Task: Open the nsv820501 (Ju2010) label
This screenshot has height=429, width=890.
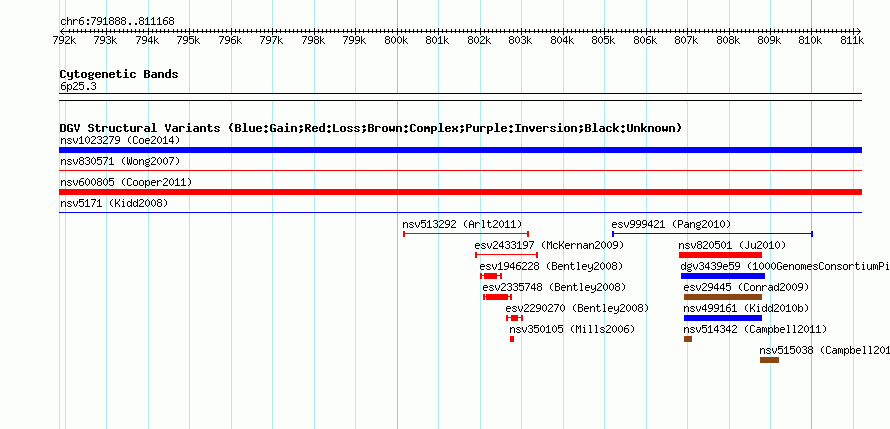Action: pyautogui.click(x=732, y=245)
